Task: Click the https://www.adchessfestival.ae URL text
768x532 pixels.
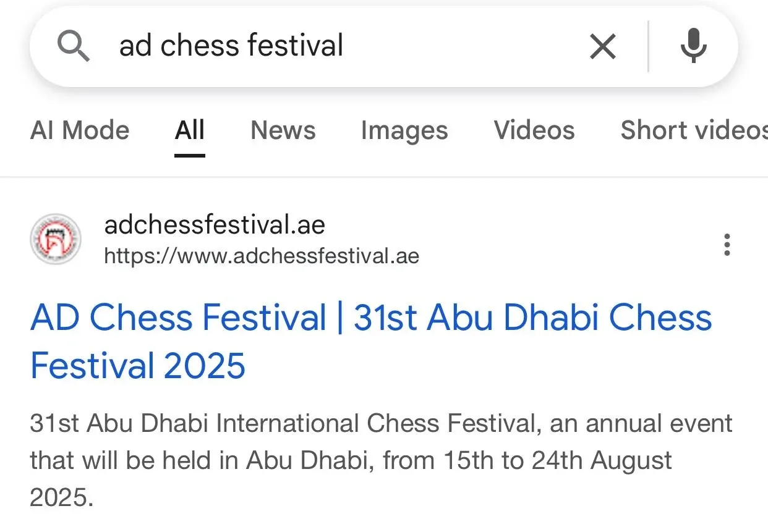Action: click(262, 256)
